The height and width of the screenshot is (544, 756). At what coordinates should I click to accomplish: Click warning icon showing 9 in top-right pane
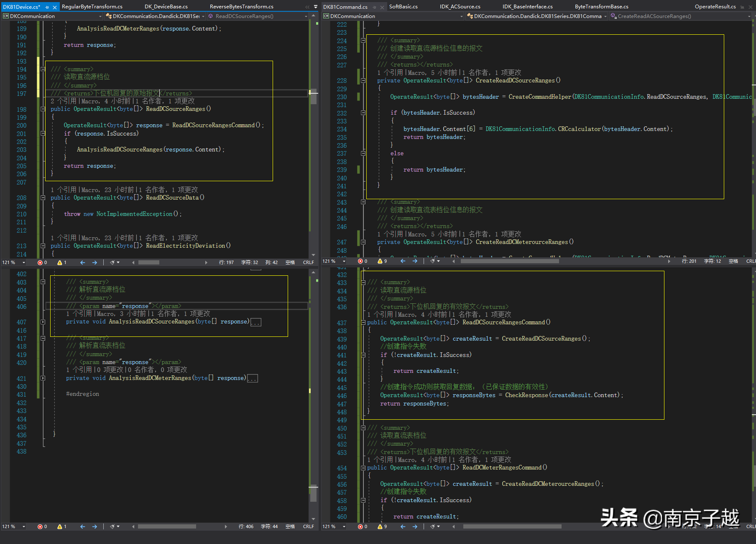coord(380,261)
